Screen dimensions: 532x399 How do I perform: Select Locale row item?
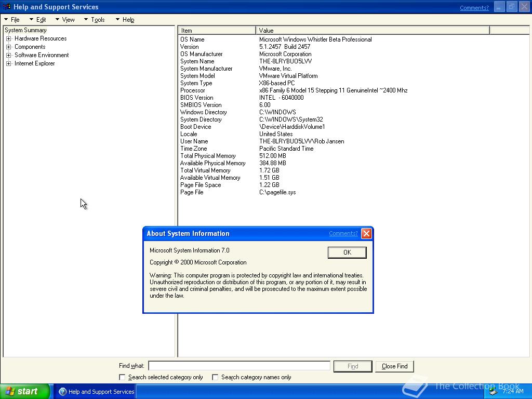(189, 134)
